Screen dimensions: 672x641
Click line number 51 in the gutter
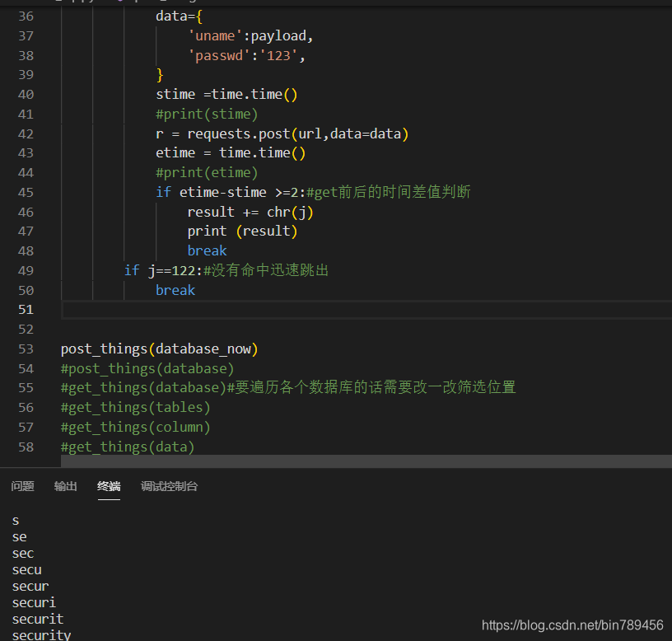pos(26,310)
